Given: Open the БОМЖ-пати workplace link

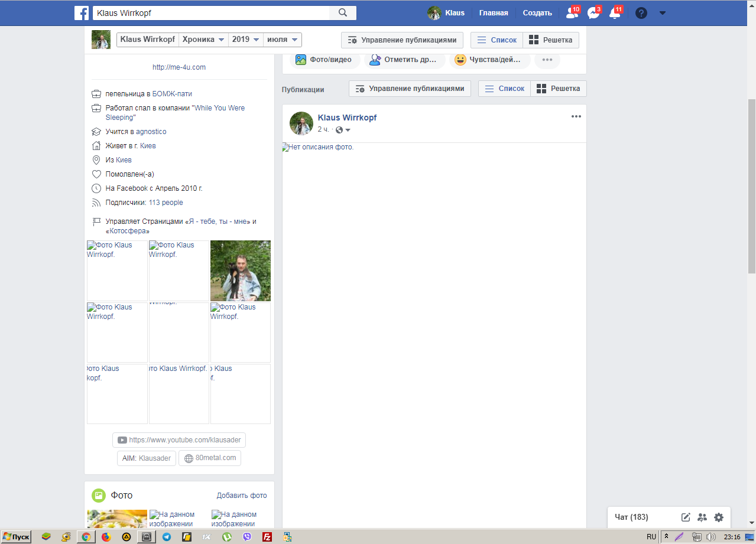Looking at the screenshot, I should coord(172,94).
